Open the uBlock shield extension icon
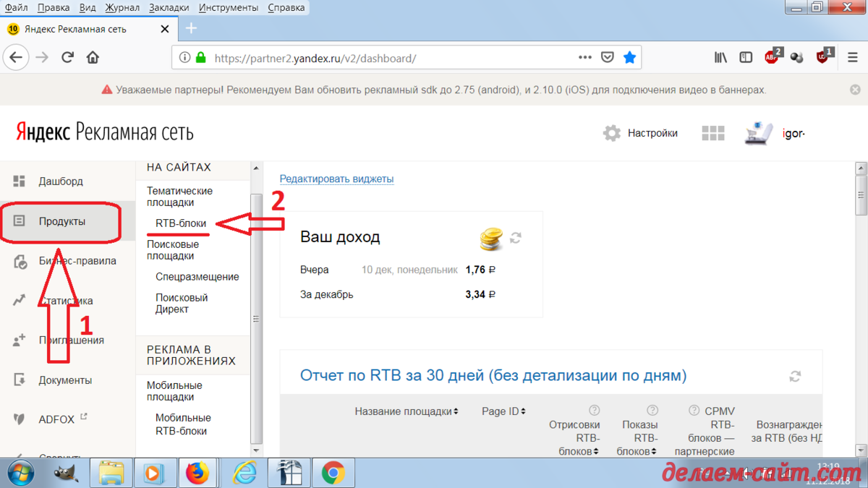868x488 pixels. coord(824,58)
